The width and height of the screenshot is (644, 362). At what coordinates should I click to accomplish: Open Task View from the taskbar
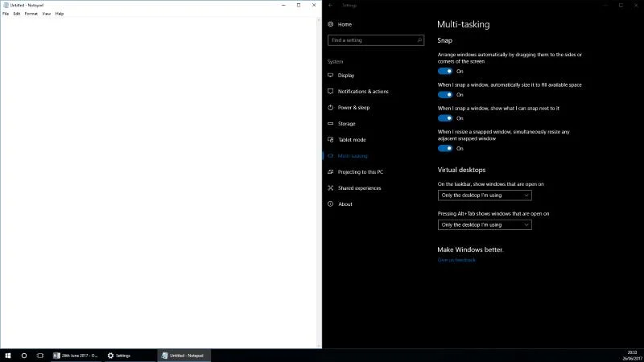click(39, 356)
